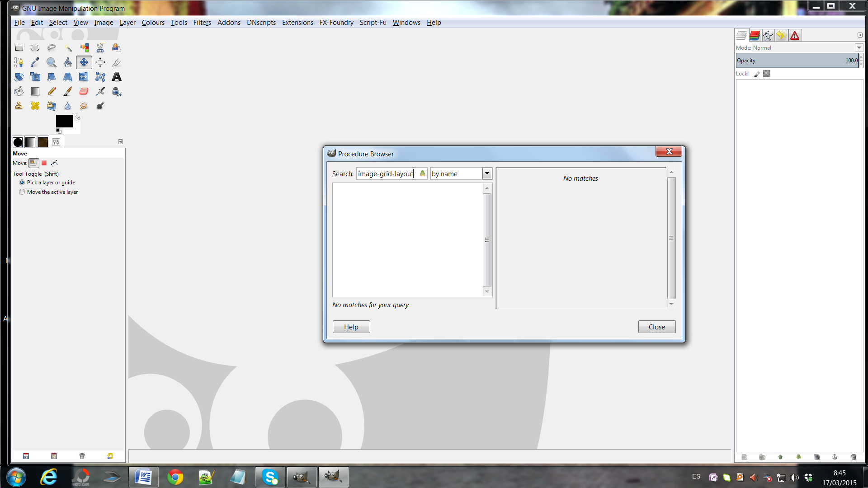Viewport: 868px width, 488px height.
Task: Open the black foreground colour swatch
Action: click(x=64, y=120)
